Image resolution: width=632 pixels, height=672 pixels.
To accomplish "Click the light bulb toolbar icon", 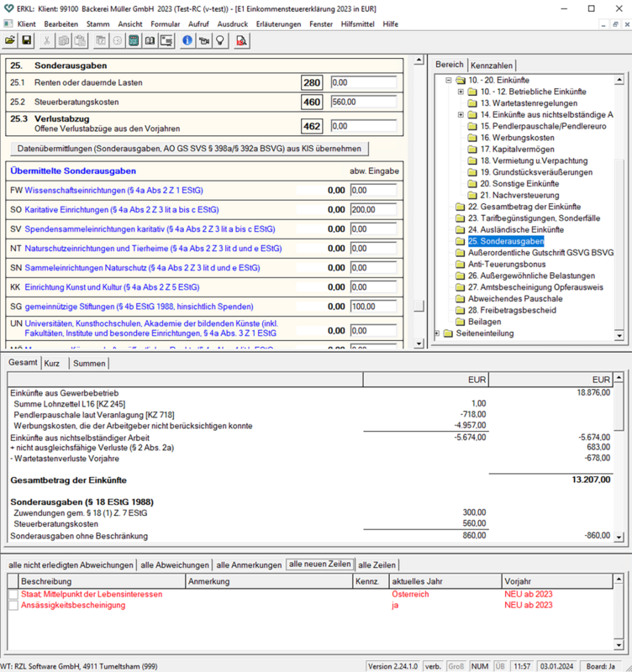I will click(x=220, y=40).
